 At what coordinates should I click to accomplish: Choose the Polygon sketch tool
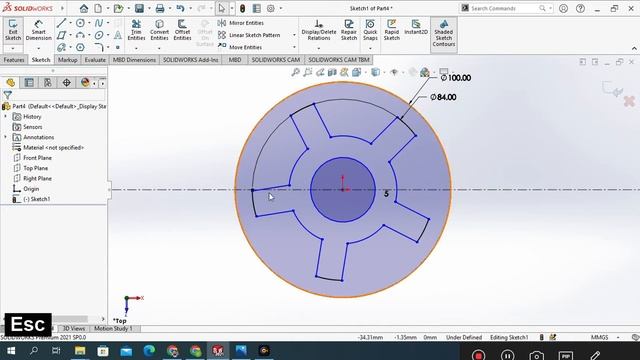pyautogui.click(x=80, y=47)
